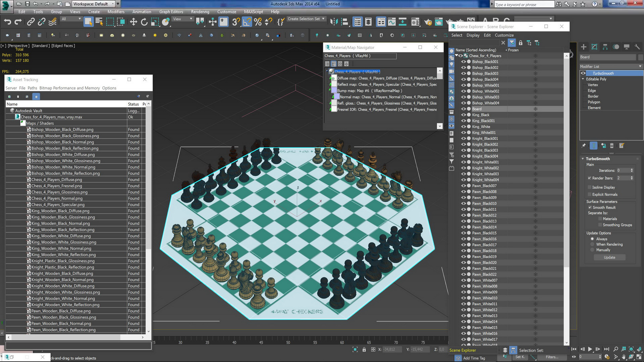Click Zoom Extents Selected navigation icon
The height and width of the screenshot is (362, 644).
point(631,349)
